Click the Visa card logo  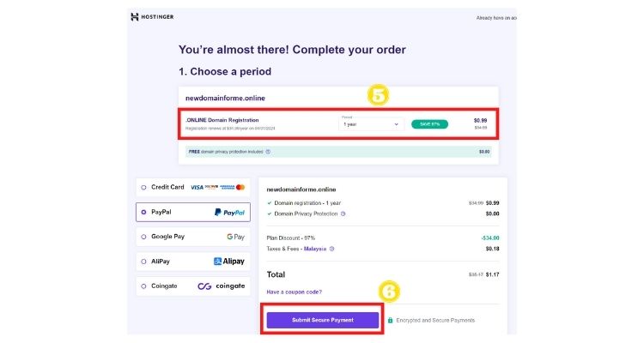pos(197,188)
